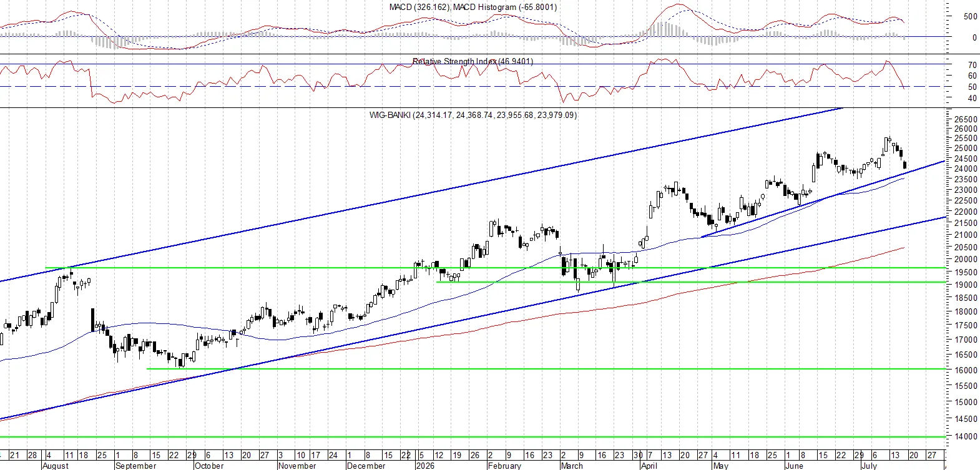Click the MACD indicator title label
The image size is (980, 470).
(x=473, y=7)
